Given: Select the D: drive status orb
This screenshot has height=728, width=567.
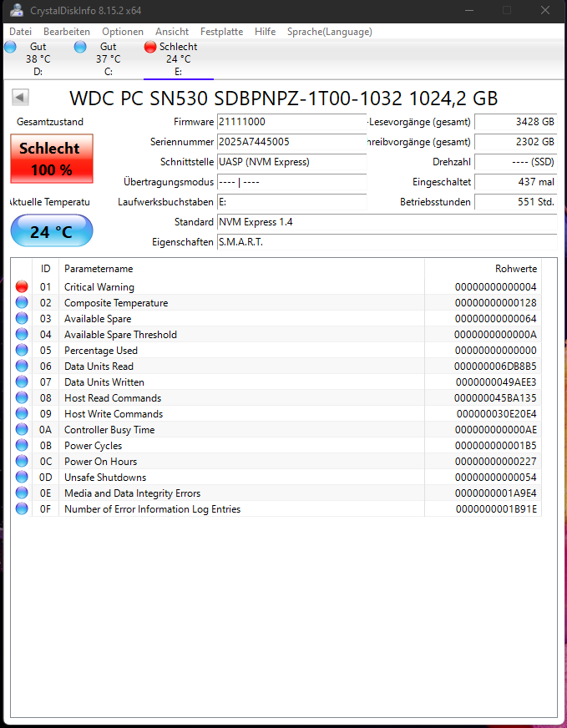Looking at the screenshot, I should 10,47.
